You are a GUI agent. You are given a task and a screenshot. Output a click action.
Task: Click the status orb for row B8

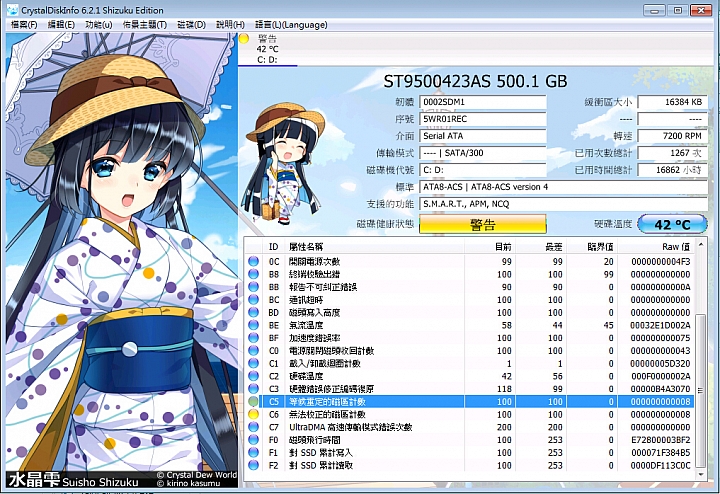(253, 274)
